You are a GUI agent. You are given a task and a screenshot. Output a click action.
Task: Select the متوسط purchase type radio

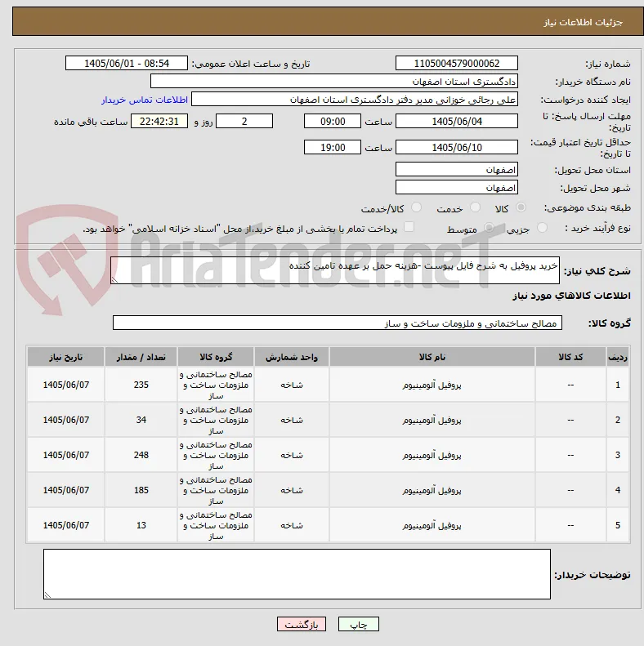point(489,227)
